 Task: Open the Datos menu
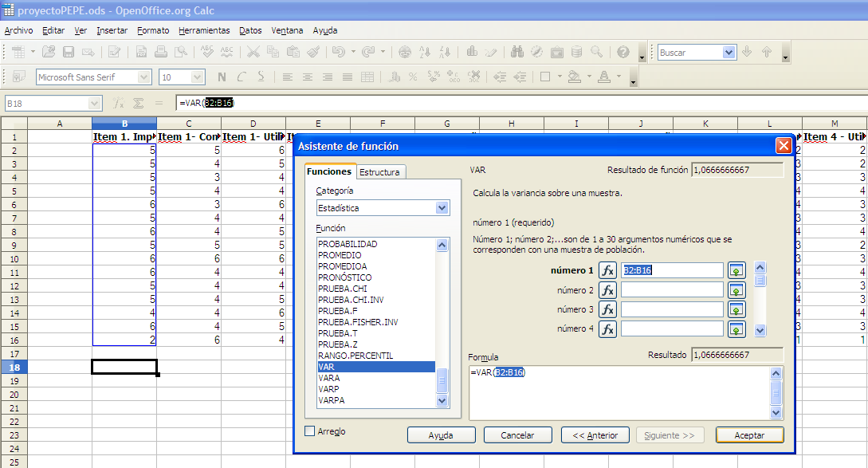[250, 30]
